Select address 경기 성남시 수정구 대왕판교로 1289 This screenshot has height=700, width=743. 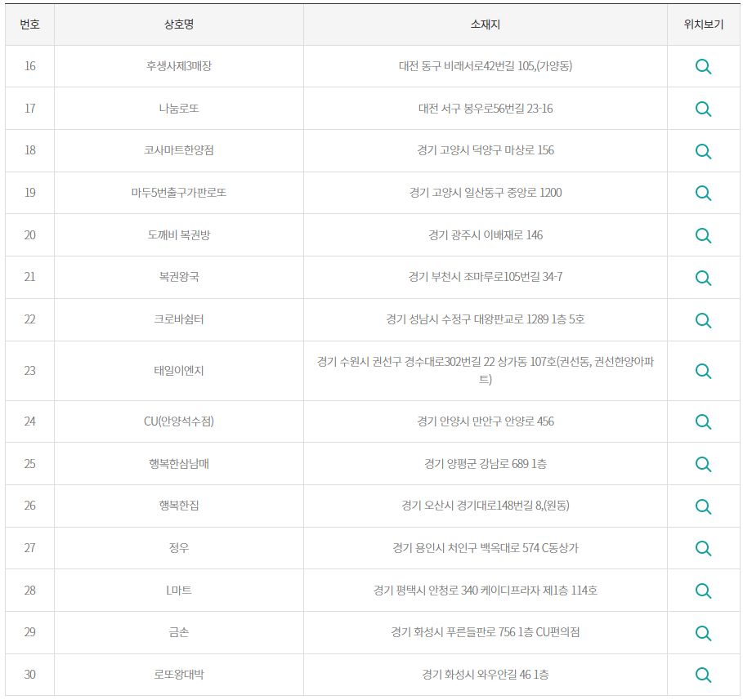(x=486, y=319)
